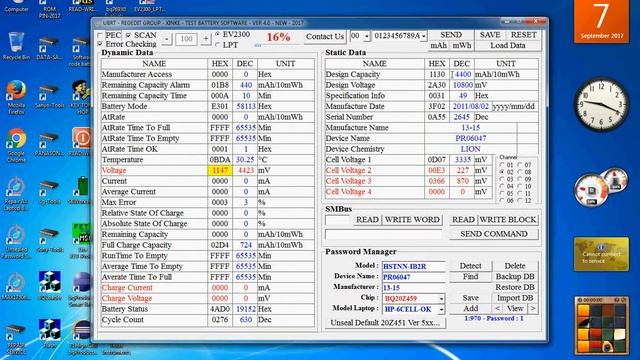640x360 pixels.
Task: Click the minus stepper button
Action: point(167,39)
